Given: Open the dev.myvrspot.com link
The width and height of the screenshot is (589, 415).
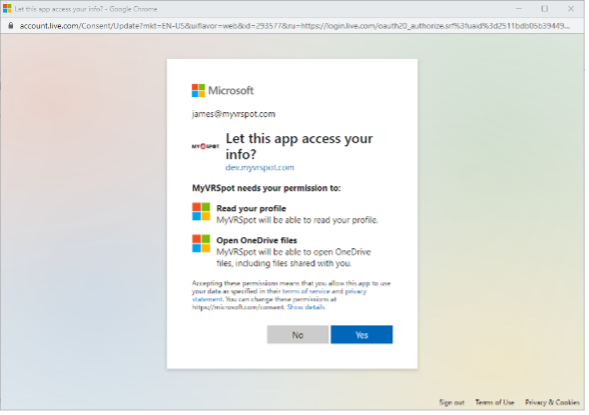Looking at the screenshot, I should click(261, 169).
